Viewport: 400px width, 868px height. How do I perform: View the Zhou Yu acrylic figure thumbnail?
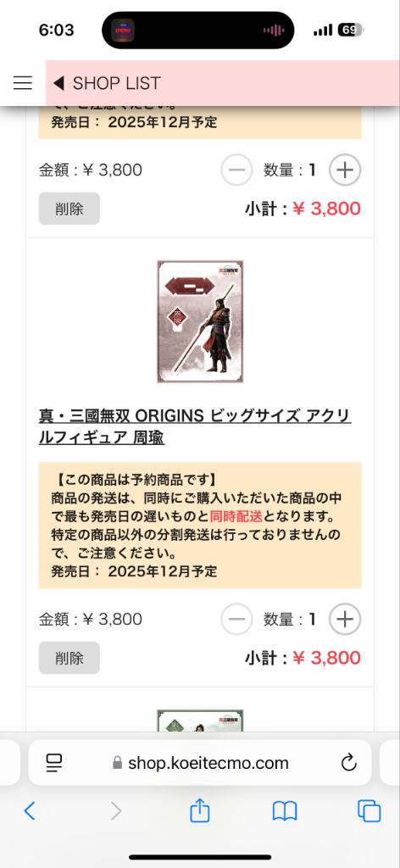[200, 321]
